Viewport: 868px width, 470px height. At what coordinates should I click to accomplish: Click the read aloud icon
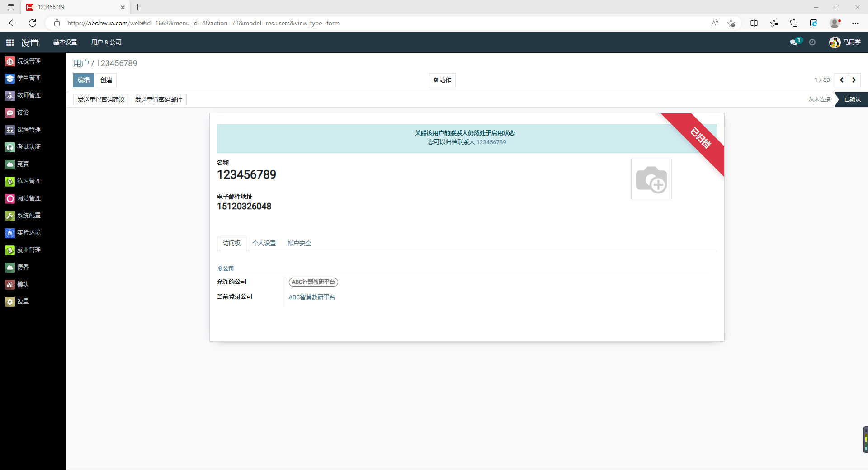point(715,23)
